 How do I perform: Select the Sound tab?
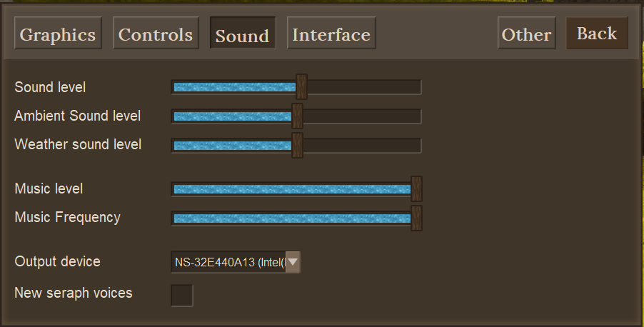pyautogui.click(x=242, y=35)
